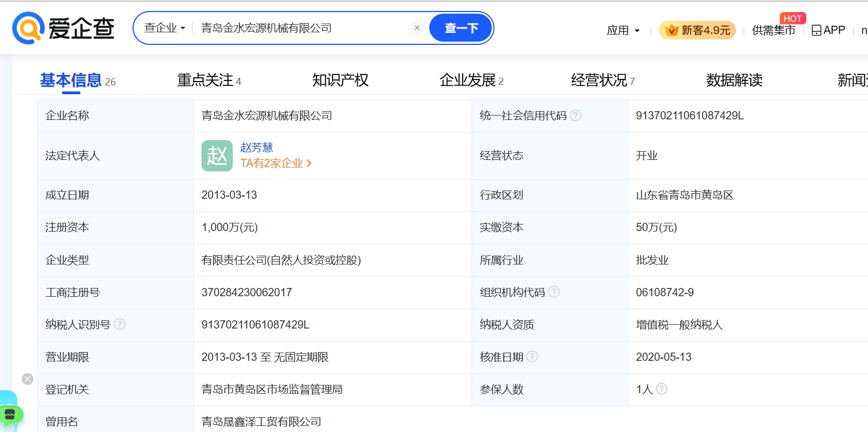
Task: Open the 经营状况 tab
Action: pos(603,80)
